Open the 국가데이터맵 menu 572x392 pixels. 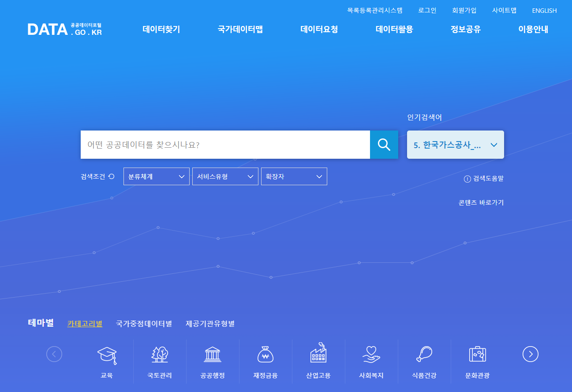(x=240, y=30)
